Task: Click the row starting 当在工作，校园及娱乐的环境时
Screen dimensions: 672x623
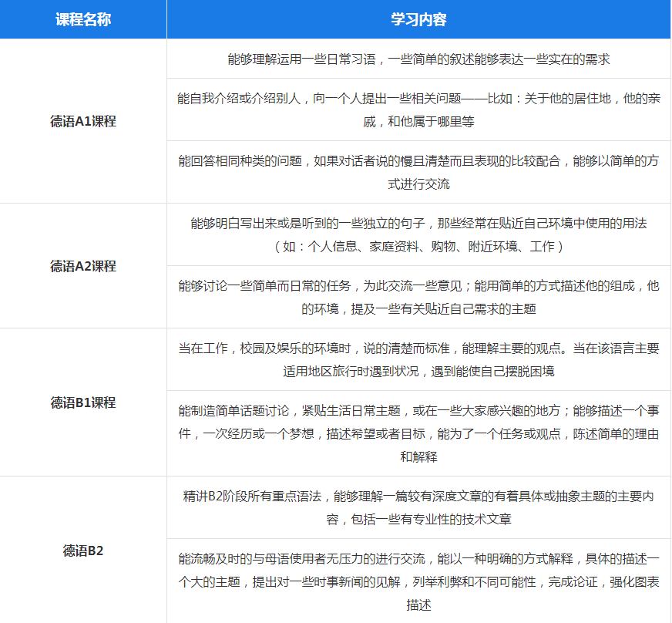Action: (418, 359)
